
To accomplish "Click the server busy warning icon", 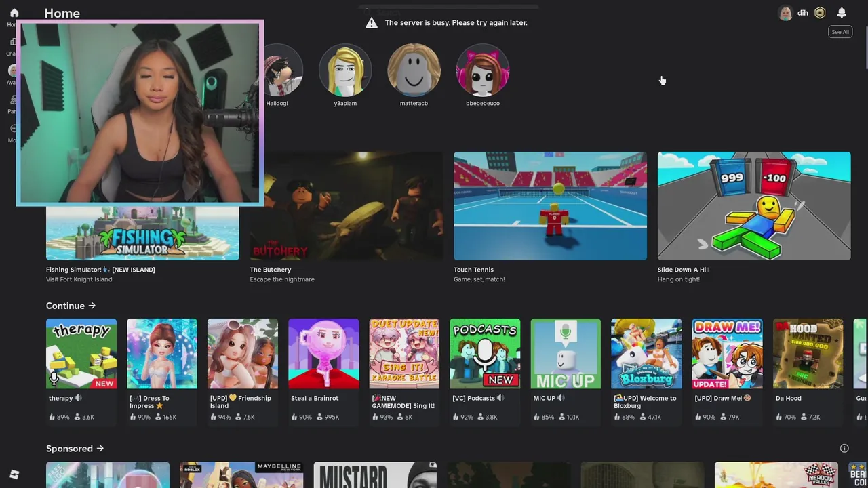I will pyautogui.click(x=372, y=23).
